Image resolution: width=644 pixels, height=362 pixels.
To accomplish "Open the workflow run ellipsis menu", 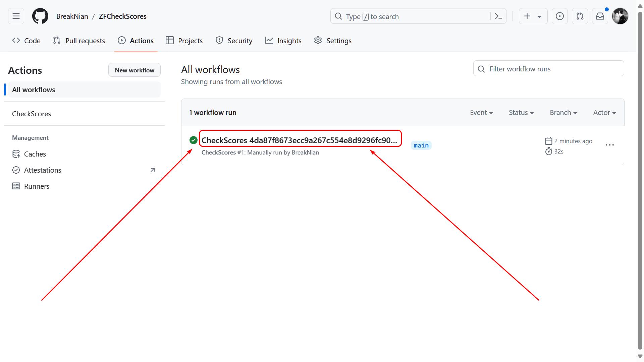I will tap(609, 145).
